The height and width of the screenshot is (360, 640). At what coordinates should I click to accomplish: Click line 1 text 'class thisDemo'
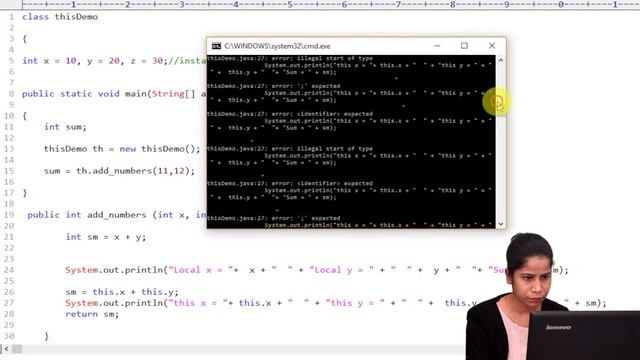click(x=60, y=17)
